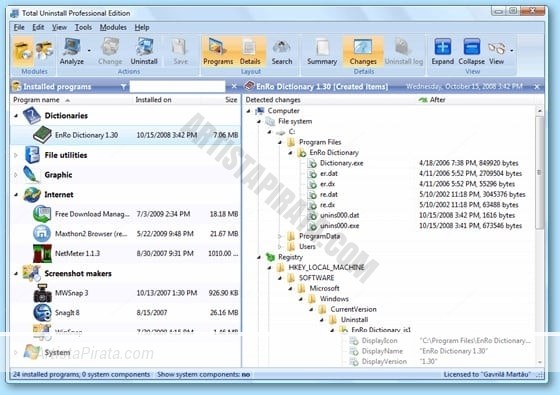Click the Collapse tree button
This screenshot has width=560, height=395.
(x=471, y=52)
